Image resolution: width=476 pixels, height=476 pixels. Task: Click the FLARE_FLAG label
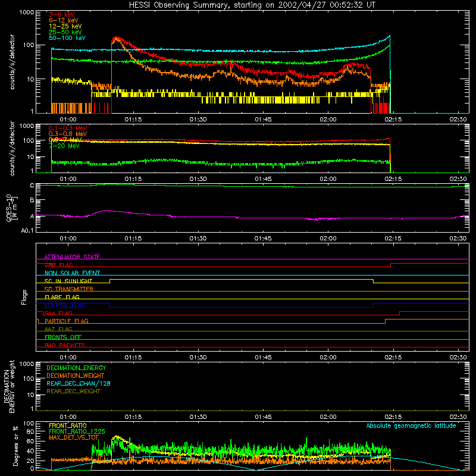click(62, 297)
